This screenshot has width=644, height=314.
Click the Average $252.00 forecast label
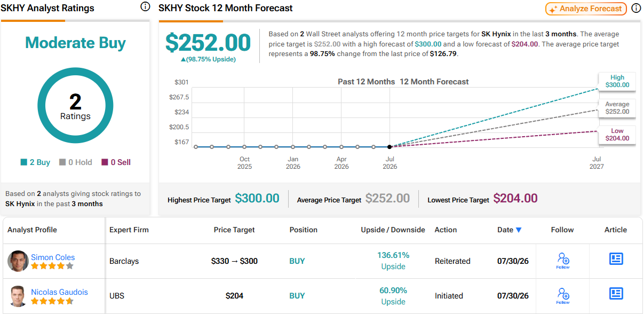click(x=617, y=108)
